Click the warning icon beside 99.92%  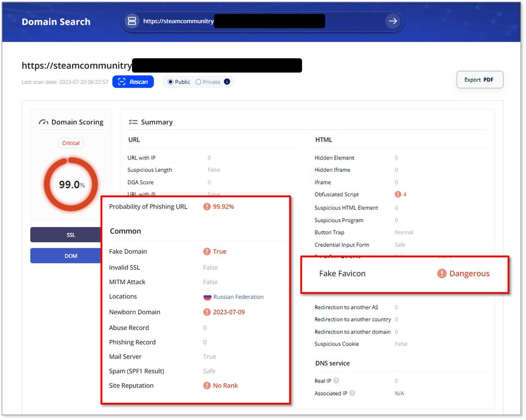coord(207,206)
